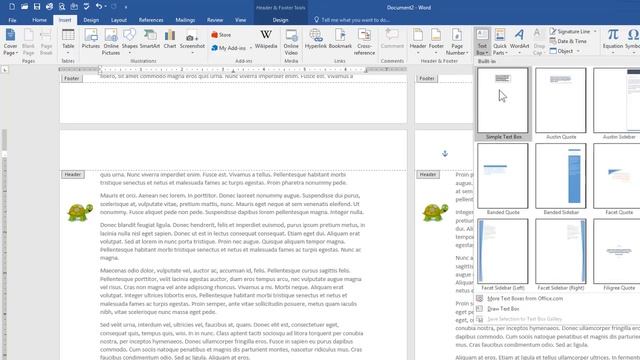Open the Page Number menu
The image size is (640, 360).
click(x=457, y=42)
